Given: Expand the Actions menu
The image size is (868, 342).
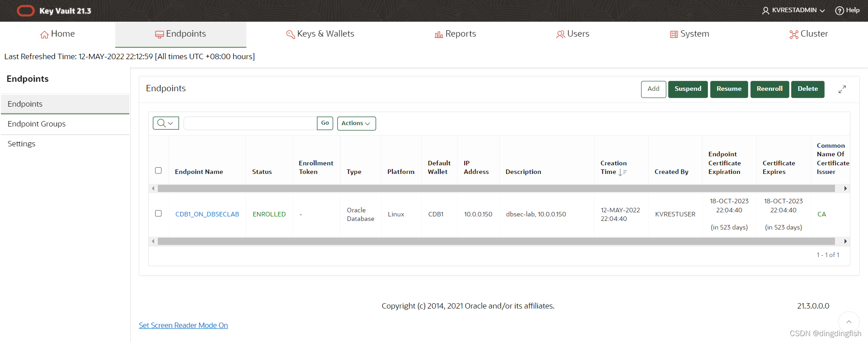Looking at the screenshot, I should coord(356,123).
